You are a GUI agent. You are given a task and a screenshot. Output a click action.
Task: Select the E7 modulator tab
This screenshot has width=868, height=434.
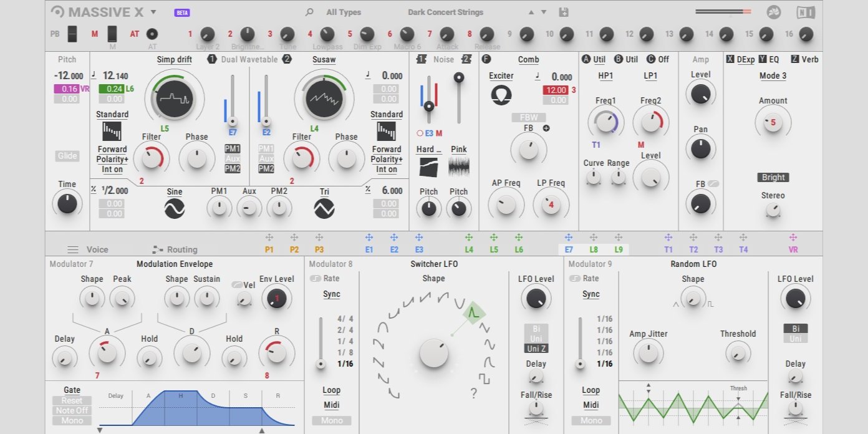click(x=569, y=249)
